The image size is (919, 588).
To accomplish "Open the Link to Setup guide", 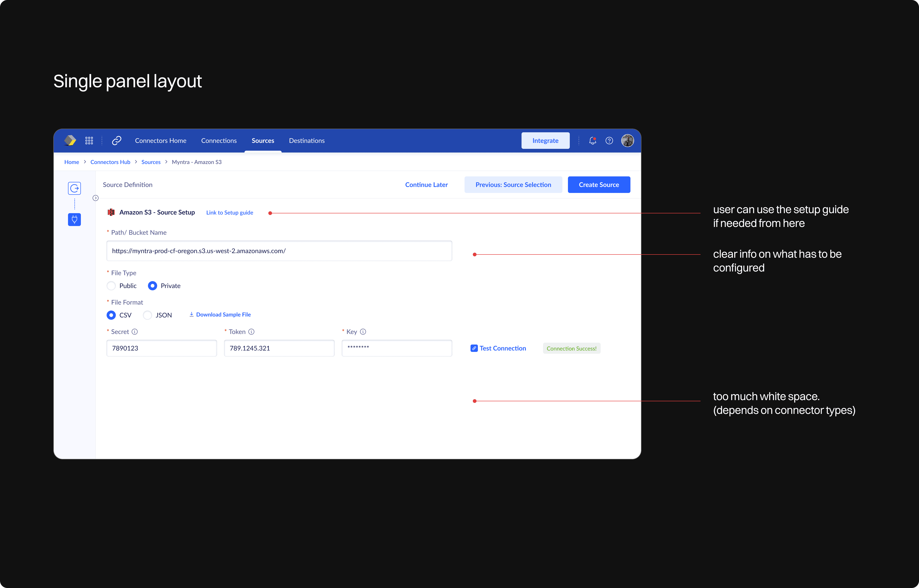I will [x=230, y=213].
